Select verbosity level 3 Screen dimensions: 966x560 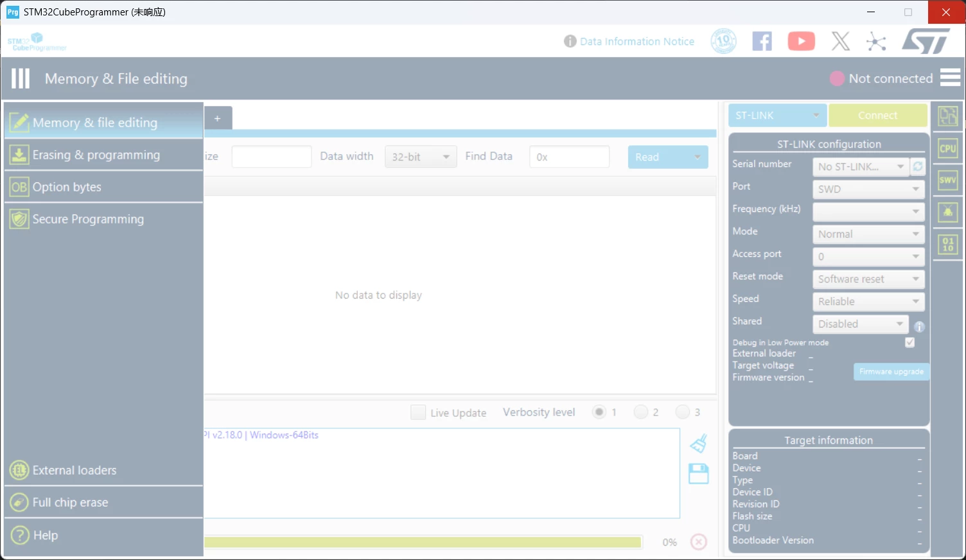pos(682,412)
